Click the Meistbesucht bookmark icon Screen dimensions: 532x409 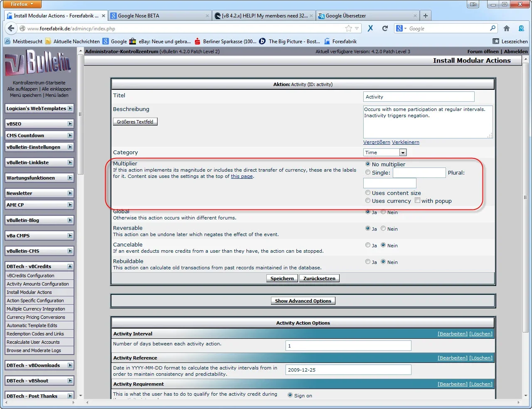pos(7,41)
